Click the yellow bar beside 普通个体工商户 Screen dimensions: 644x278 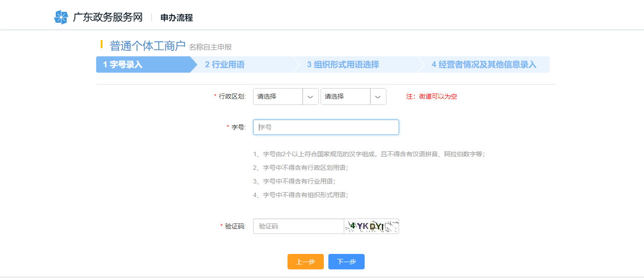(x=101, y=44)
